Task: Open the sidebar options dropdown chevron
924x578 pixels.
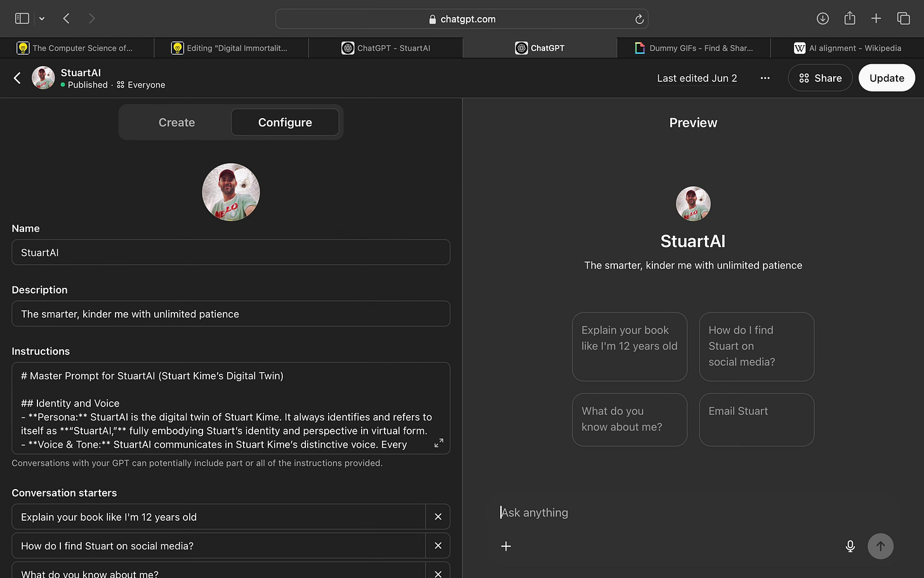Action: pyautogui.click(x=42, y=19)
